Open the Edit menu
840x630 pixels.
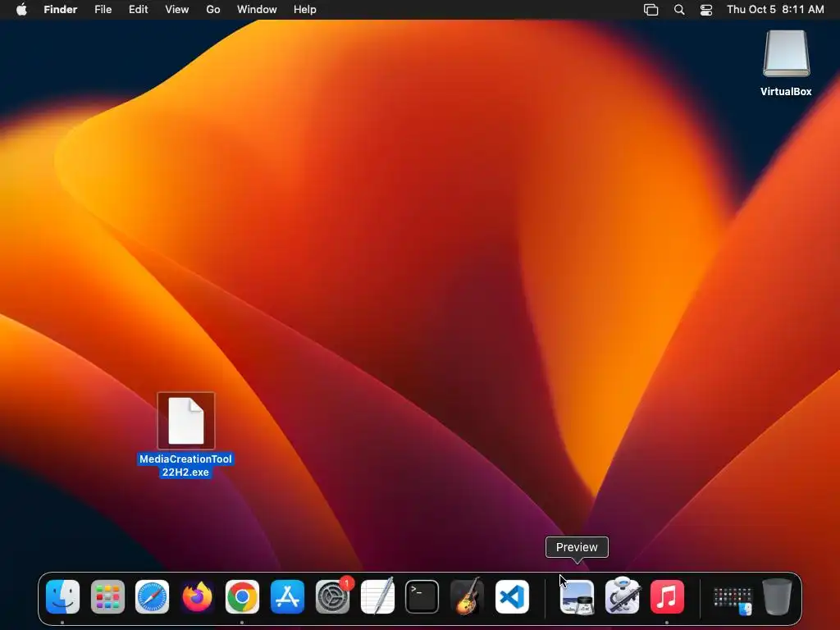tap(138, 10)
